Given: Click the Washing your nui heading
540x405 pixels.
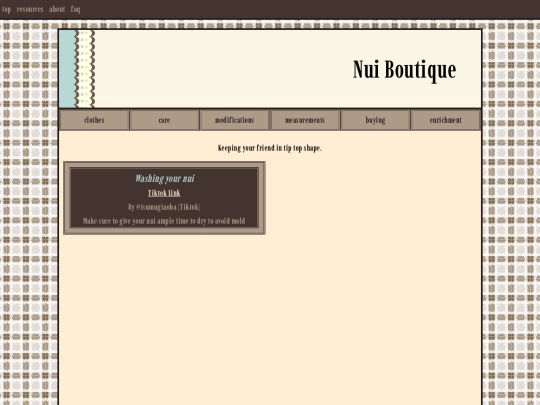Looking at the screenshot, I should [x=165, y=178].
